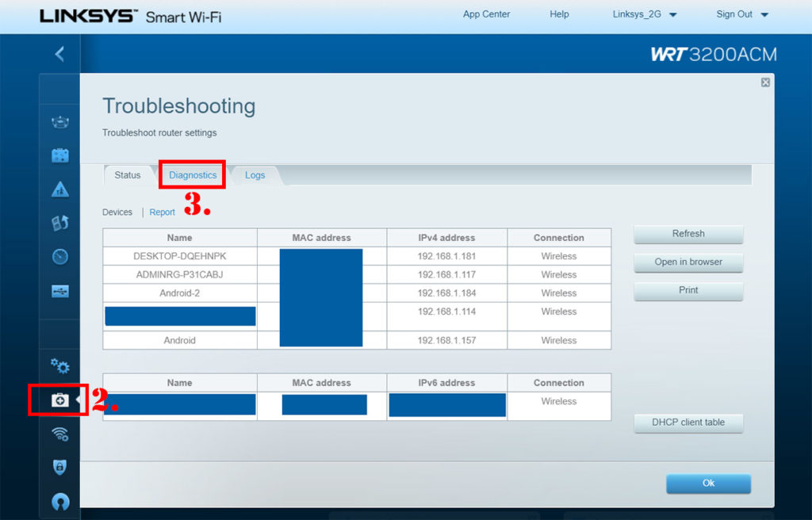Open the Network Map sidebar icon
Screen dimensions: 812x520
coord(60,122)
